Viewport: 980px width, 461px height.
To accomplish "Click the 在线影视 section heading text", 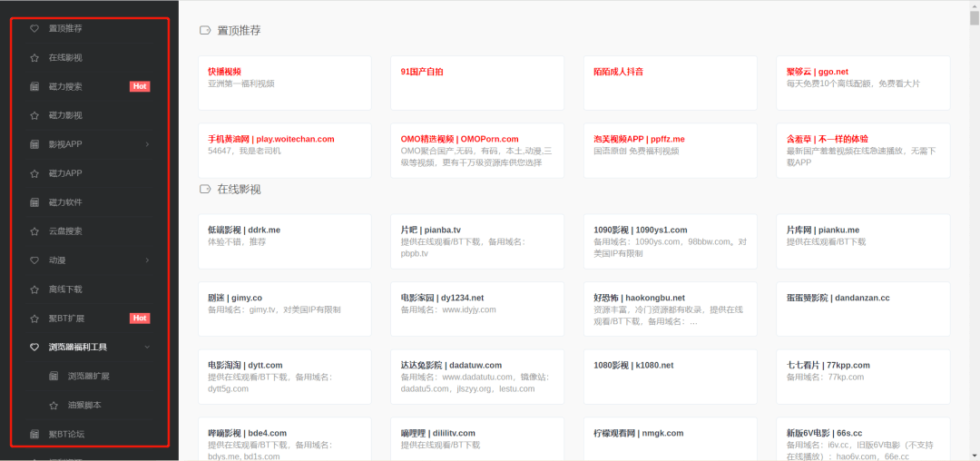I will pyautogui.click(x=239, y=189).
